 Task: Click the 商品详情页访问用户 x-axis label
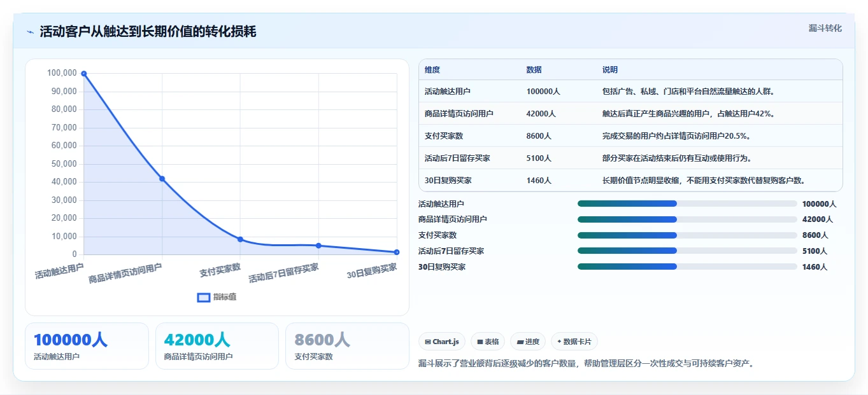tap(125, 274)
